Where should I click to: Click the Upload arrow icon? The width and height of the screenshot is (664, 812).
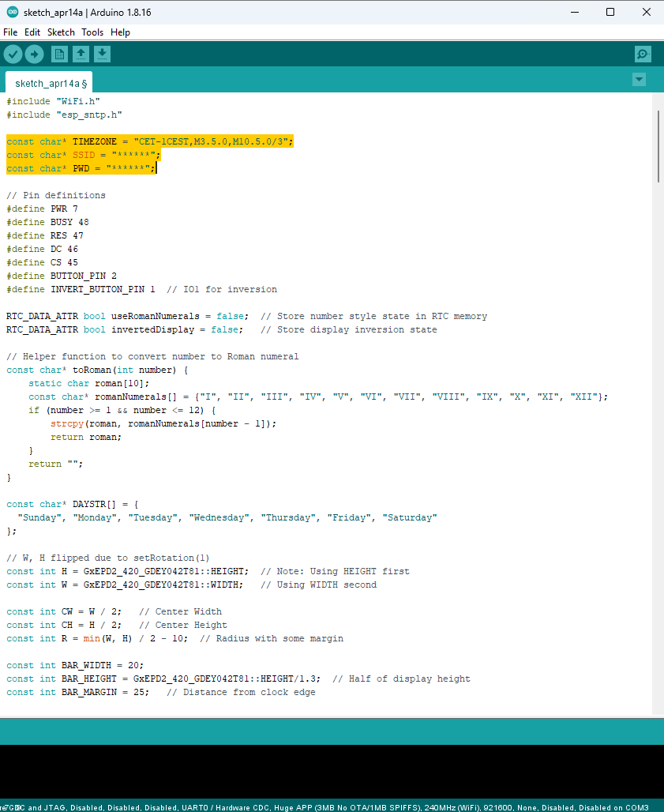34,54
